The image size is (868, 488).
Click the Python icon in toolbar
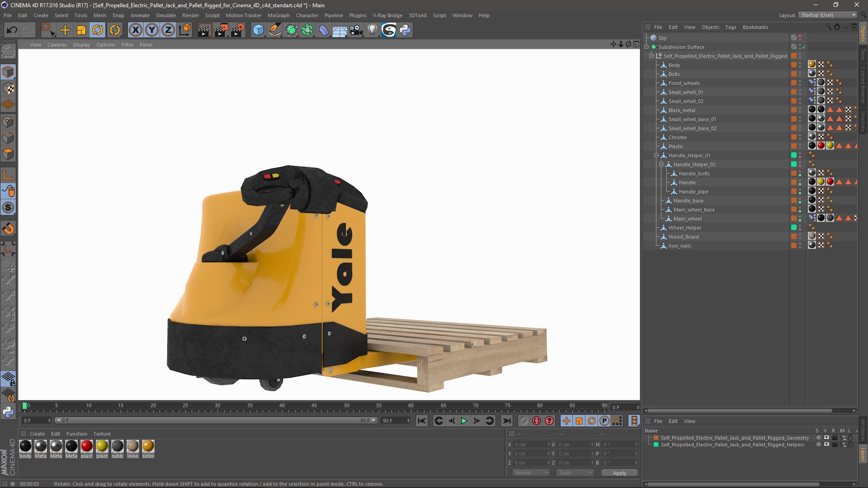point(405,30)
